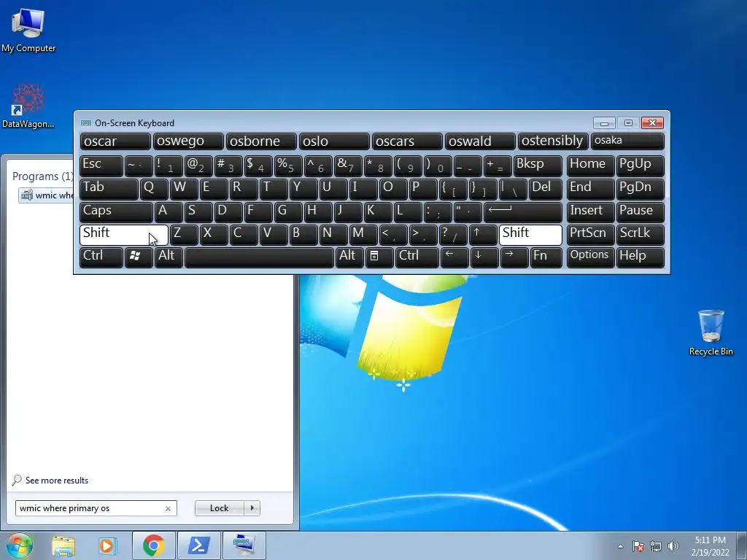
Task: Toggle the right Shift key
Action: (530, 234)
